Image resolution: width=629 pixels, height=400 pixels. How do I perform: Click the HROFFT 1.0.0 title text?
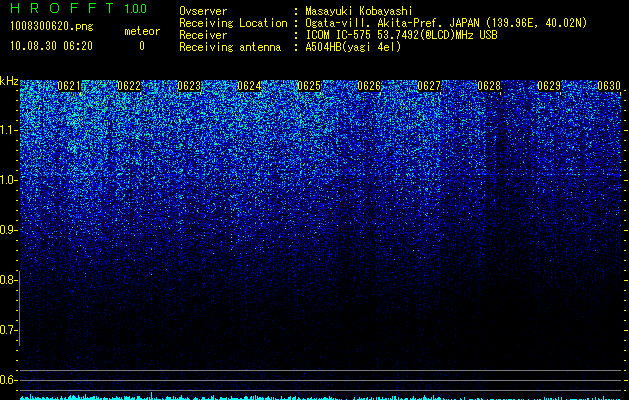coord(78,8)
